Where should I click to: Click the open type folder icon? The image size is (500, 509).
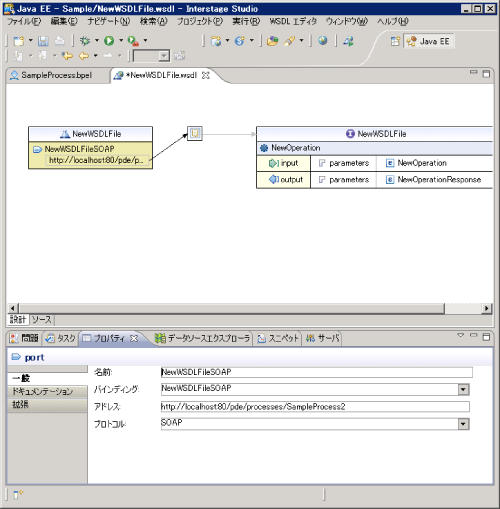272,41
